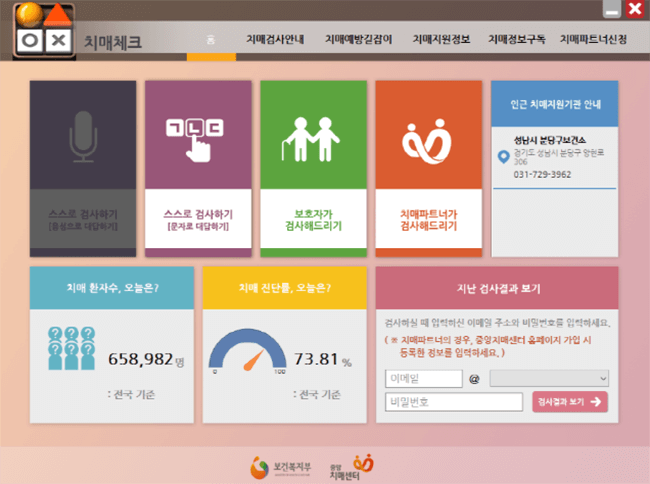
Task: Click the red 치매파트너의 경우 notice text
Action: [488, 346]
